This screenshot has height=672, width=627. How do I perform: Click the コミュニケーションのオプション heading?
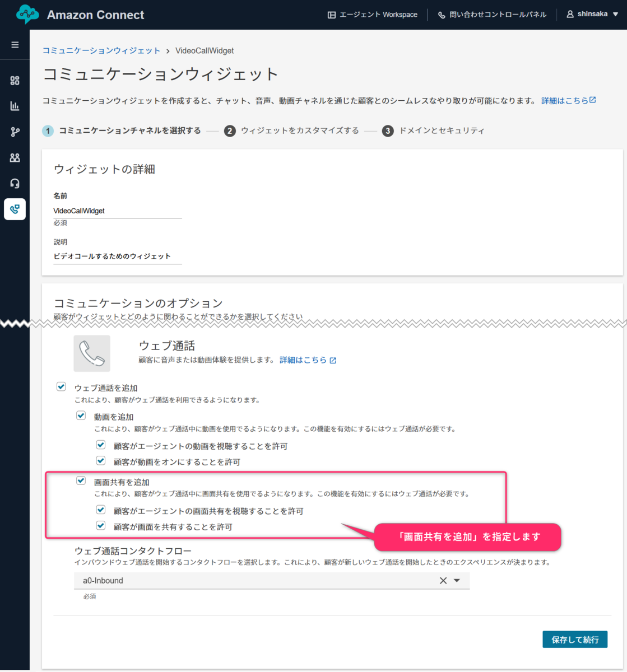[138, 304]
